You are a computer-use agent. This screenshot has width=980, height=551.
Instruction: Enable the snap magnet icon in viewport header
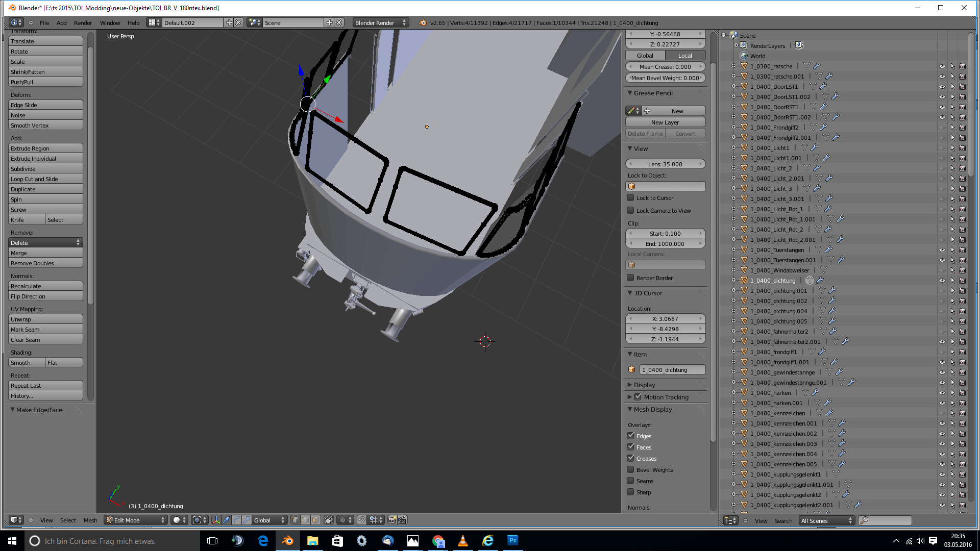(x=361, y=520)
